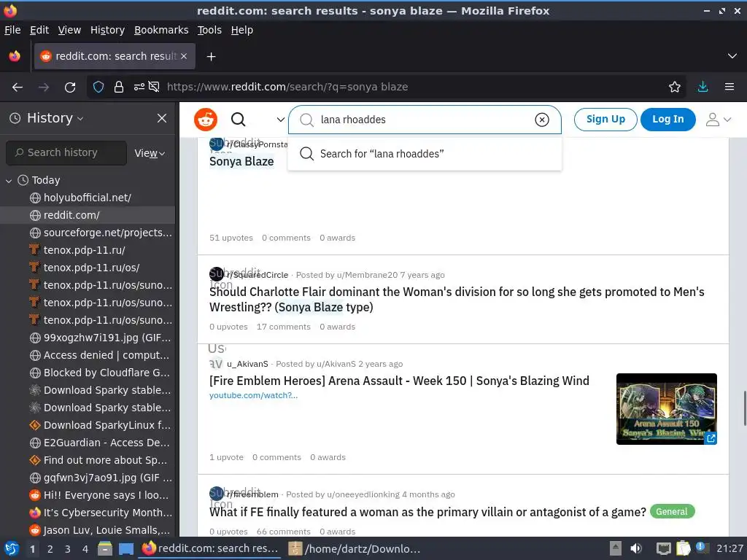Screen dimensions: 747x560
Task: Select 'Search for "lana rhoaddes"' suggestion
Action: [x=425, y=154]
